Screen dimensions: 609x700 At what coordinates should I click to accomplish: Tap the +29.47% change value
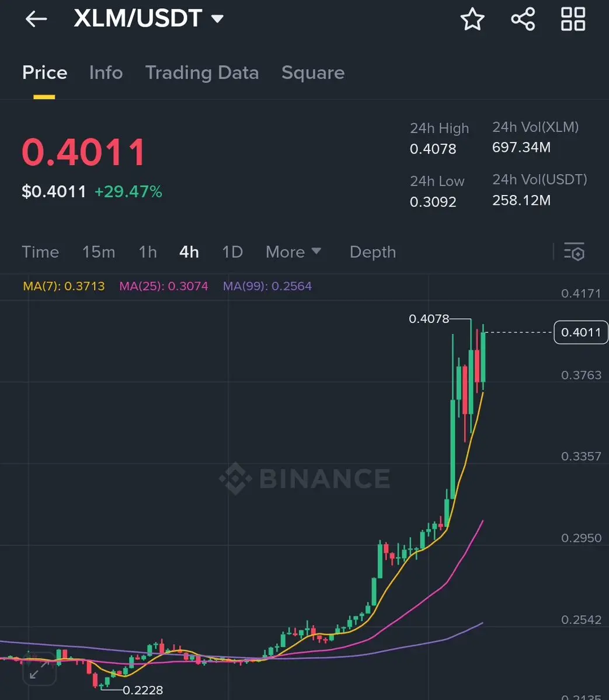coord(128,191)
